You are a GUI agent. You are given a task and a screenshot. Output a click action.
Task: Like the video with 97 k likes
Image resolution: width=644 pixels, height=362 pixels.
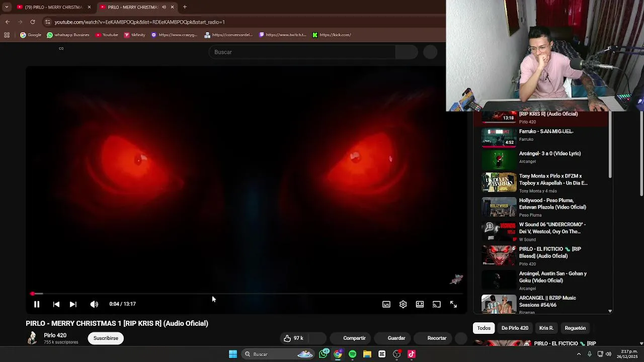(293, 338)
